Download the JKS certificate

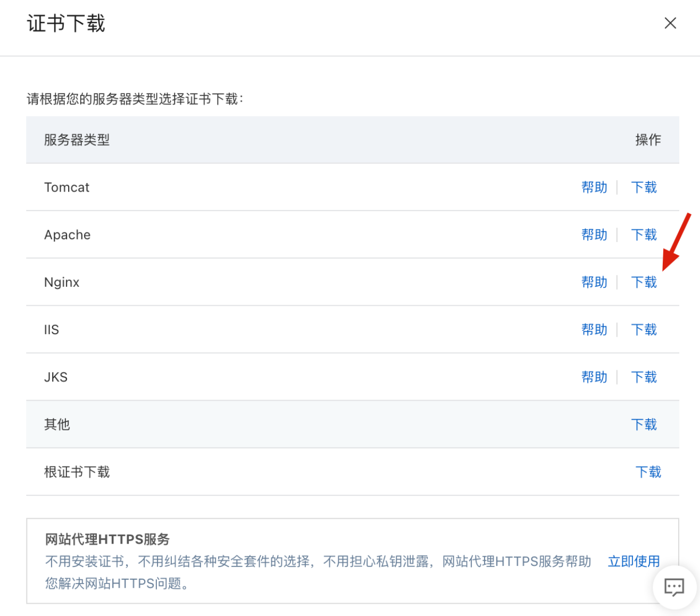(644, 377)
